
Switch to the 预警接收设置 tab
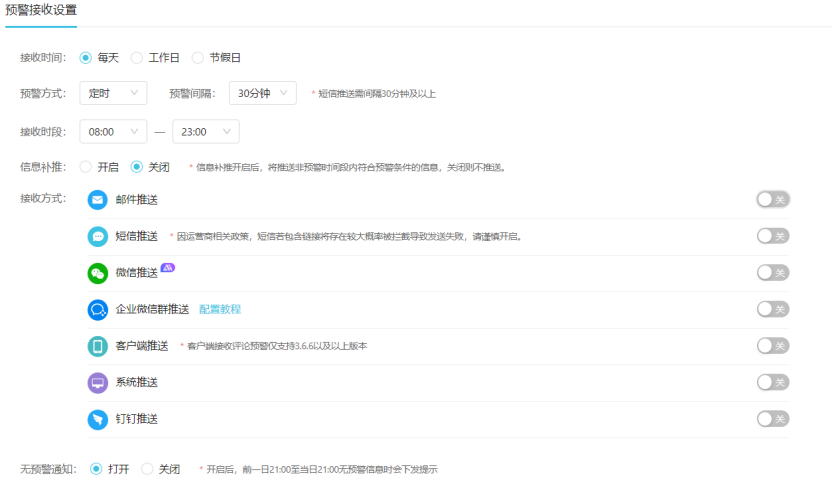41,9
